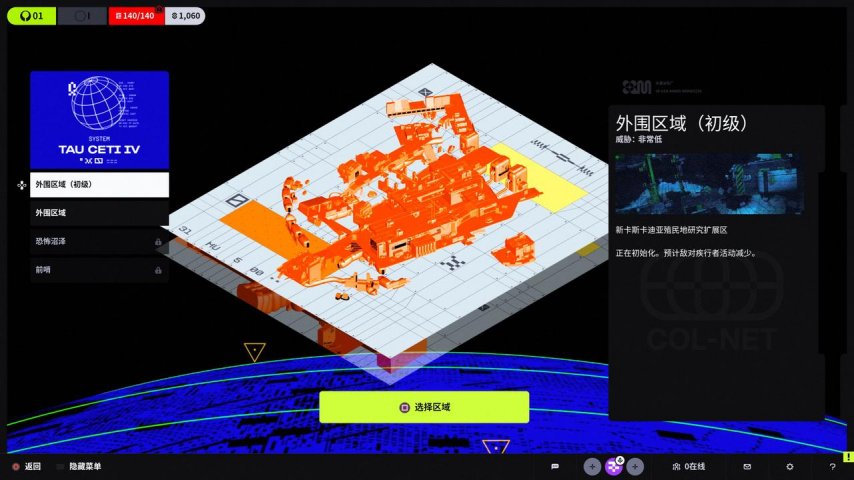Select 外围区域（初级） in the zone list
Screen dimensions: 854x480
(99, 185)
